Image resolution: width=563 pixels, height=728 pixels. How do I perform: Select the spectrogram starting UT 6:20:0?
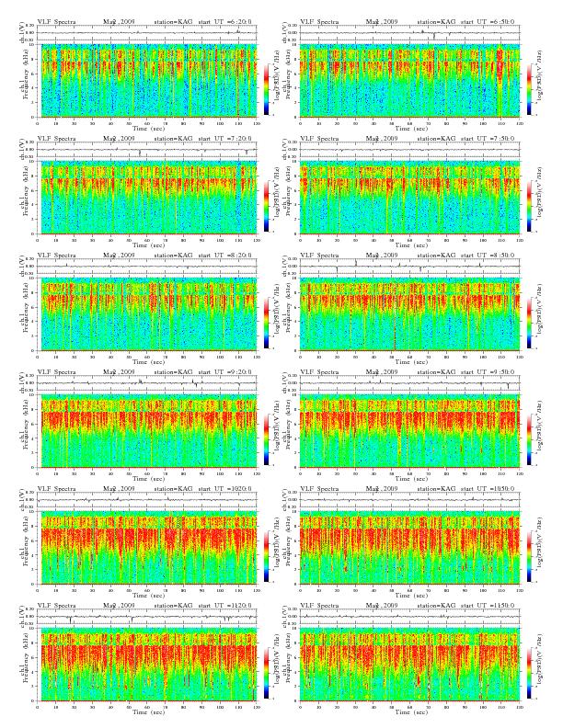(147, 80)
